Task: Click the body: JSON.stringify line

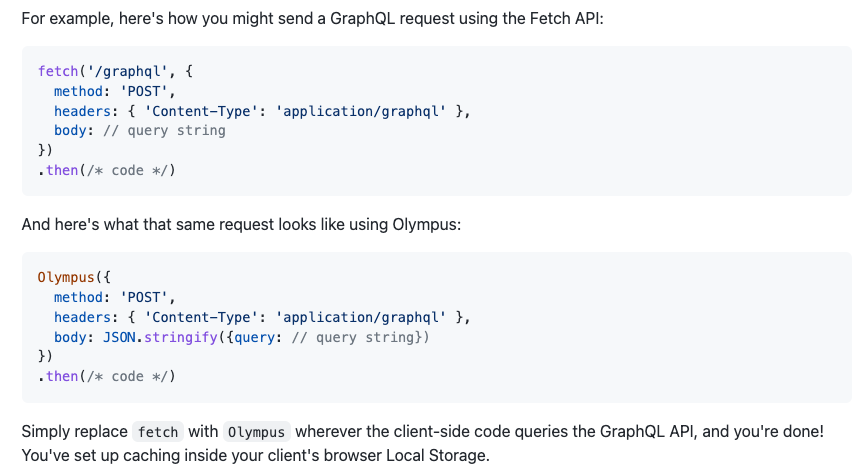Action: tap(241, 337)
